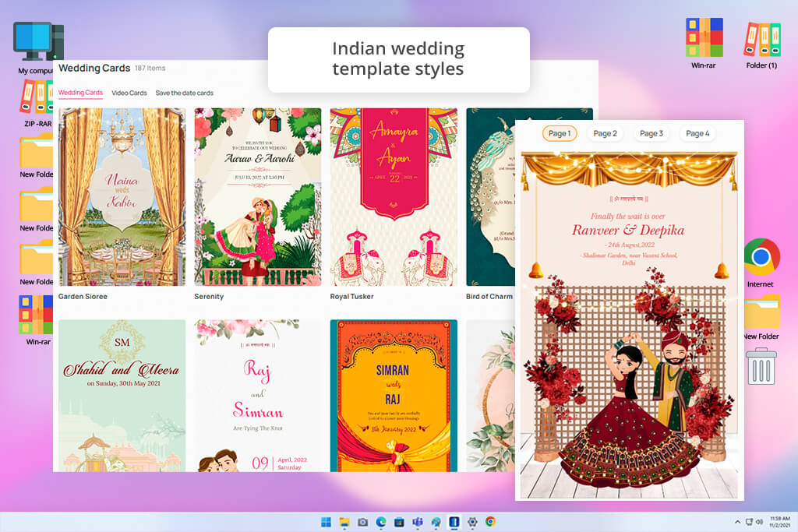This screenshot has height=532, width=798.
Task: Click the Ranveer & Deepika card preview
Action: 630,325
